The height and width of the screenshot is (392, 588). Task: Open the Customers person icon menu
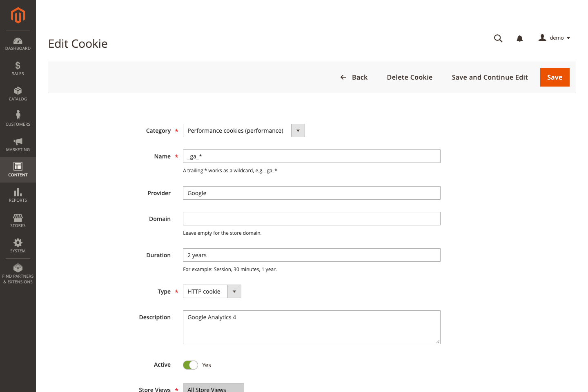(x=18, y=115)
